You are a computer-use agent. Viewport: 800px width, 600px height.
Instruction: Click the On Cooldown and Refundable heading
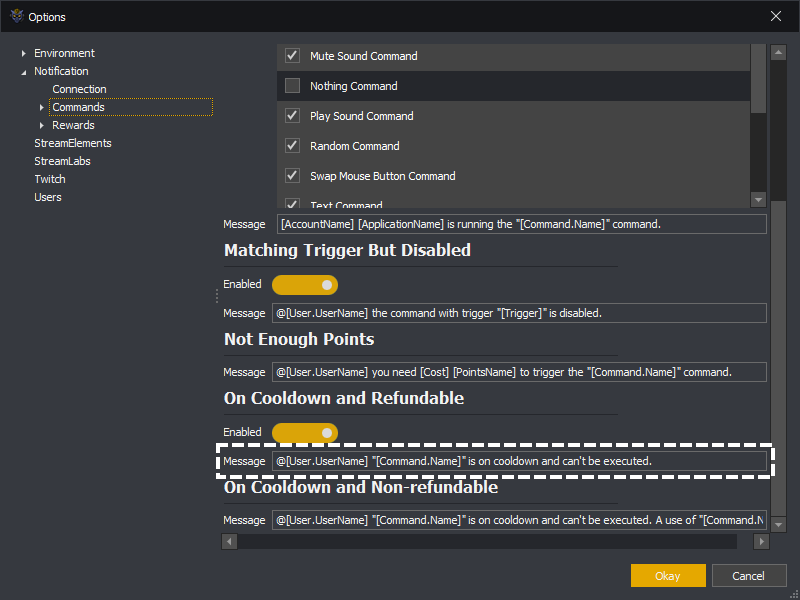(x=344, y=398)
